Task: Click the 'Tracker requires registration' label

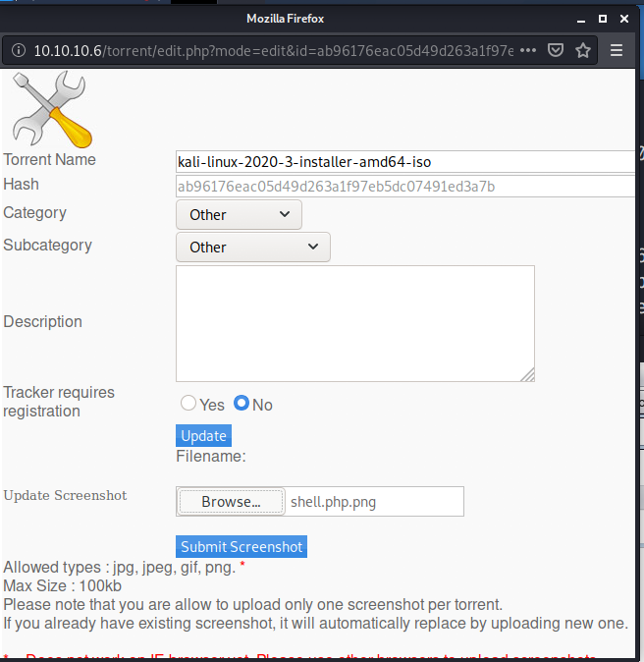Action: (x=59, y=402)
